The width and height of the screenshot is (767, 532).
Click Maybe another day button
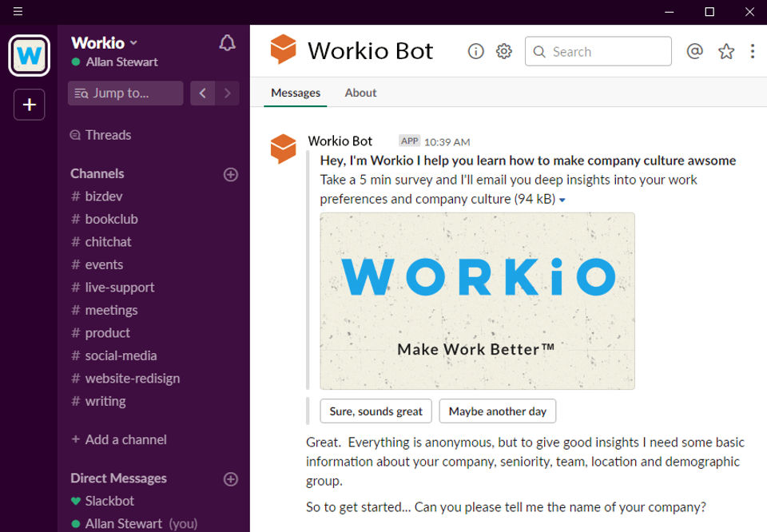[498, 411]
